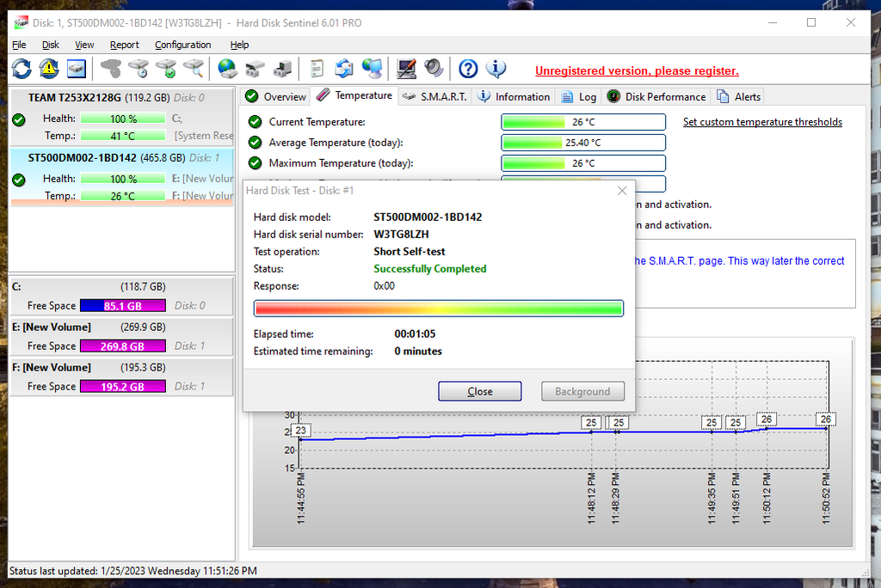This screenshot has height=588, width=881.
Task: Open the Report menu
Action: (124, 45)
